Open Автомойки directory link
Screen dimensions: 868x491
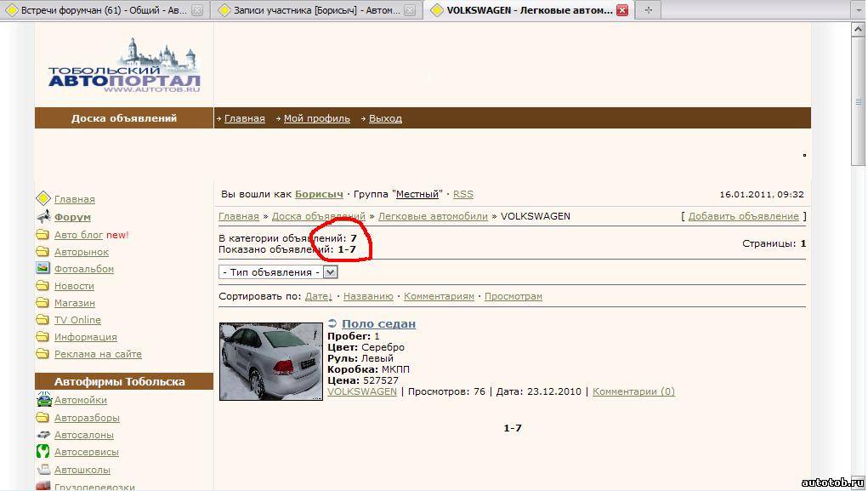click(81, 400)
